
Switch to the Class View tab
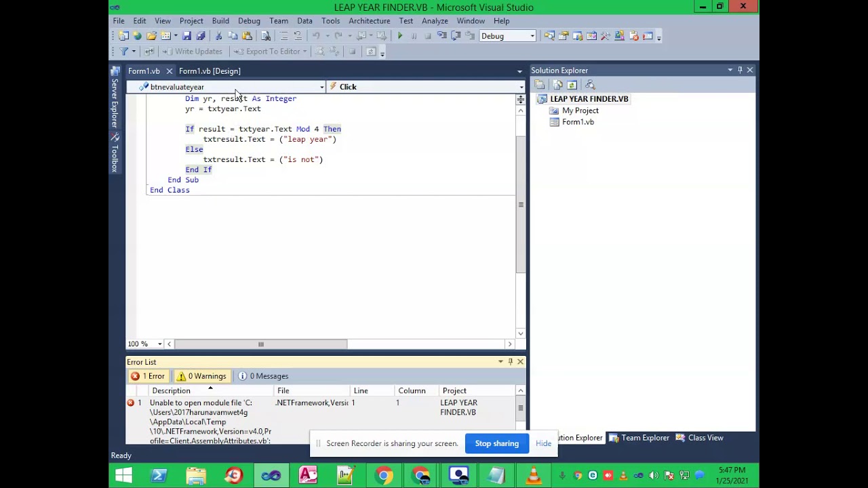coord(699,438)
